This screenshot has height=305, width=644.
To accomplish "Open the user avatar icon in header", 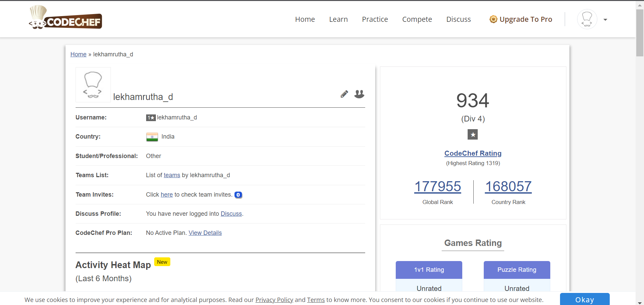I will 587,19.
